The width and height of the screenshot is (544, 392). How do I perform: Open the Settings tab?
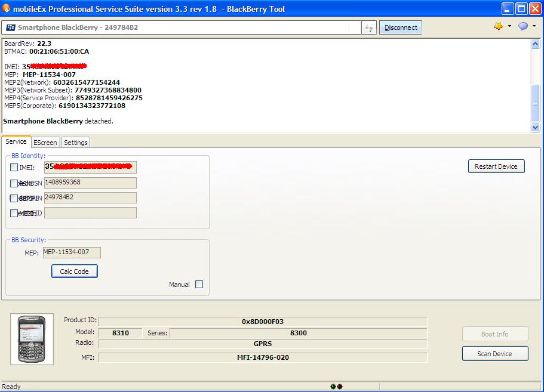76,143
